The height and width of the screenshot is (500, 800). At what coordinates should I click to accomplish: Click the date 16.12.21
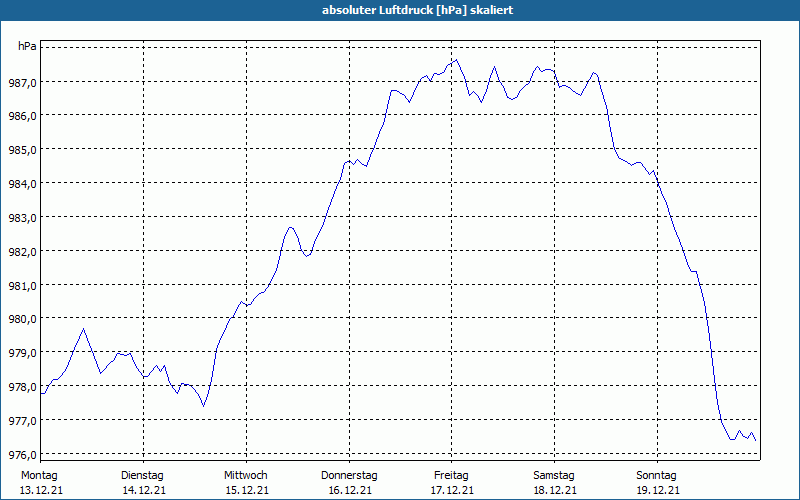coord(350,490)
